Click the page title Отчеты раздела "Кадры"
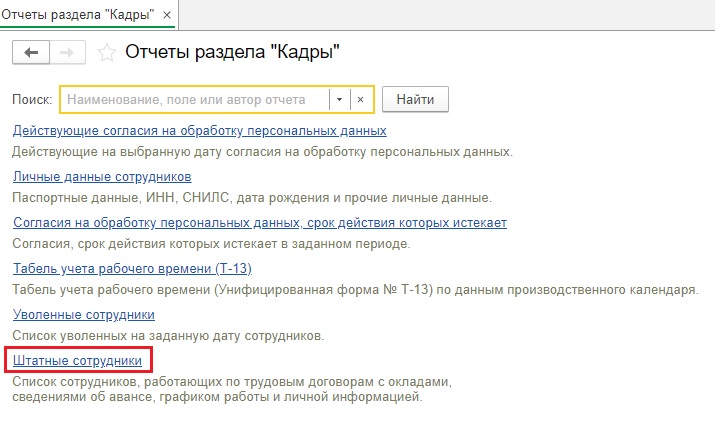This screenshot has height=424, width=715. (x=233, y=52)
